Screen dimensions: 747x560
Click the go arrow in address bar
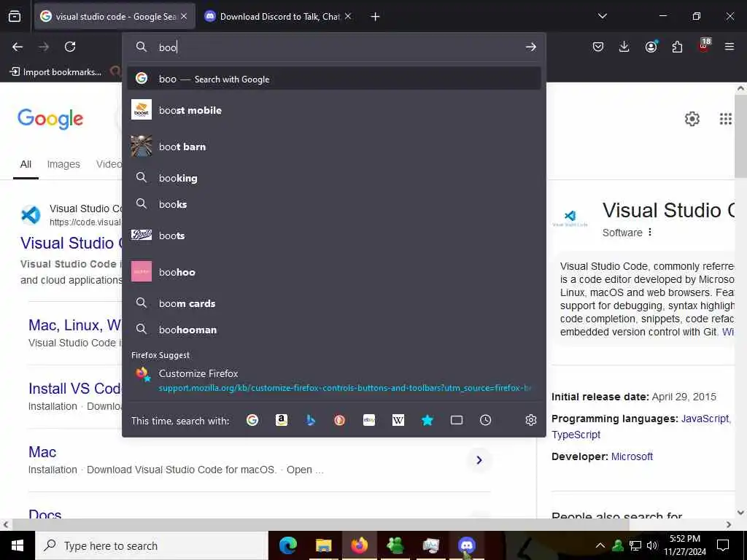coord(531,47)
